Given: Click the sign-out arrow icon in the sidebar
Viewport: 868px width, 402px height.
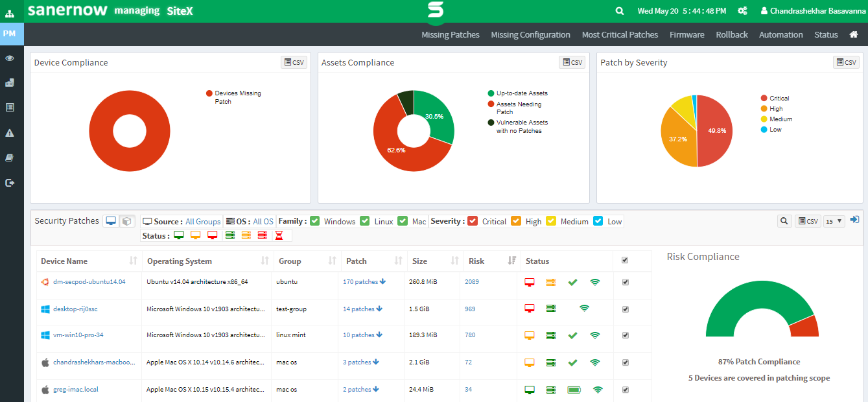Looking at the screenshot, I should click(x=10, y=183).
